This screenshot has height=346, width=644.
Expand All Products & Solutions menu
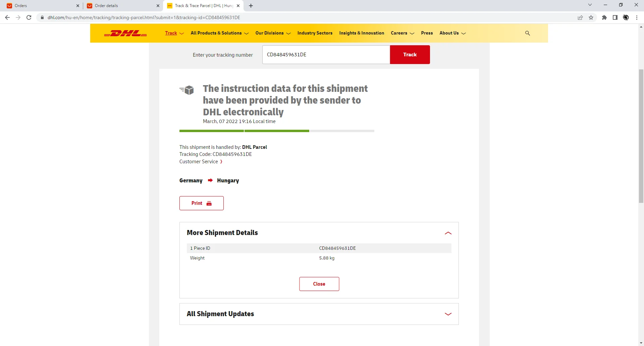220,33
